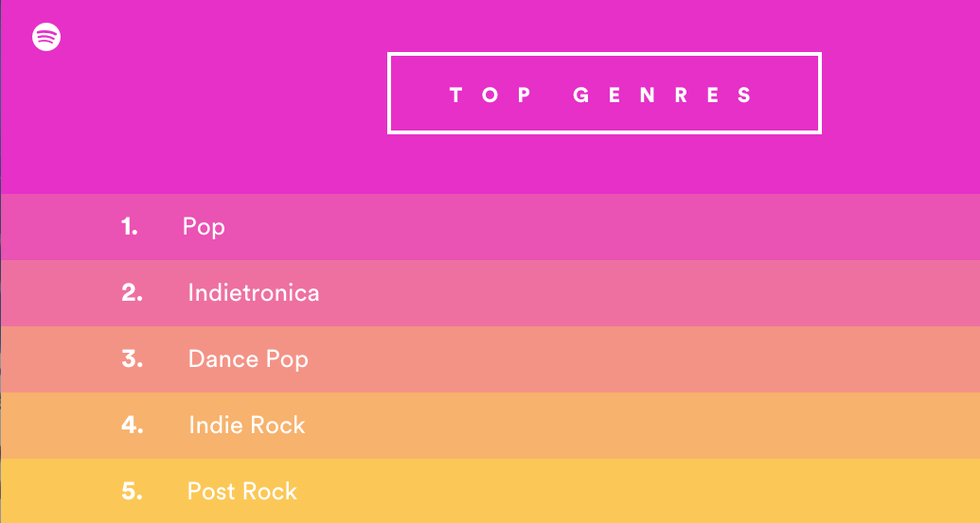Open the Post Rock genre
Screen dimensions: 980x523
tap(242, 491)
